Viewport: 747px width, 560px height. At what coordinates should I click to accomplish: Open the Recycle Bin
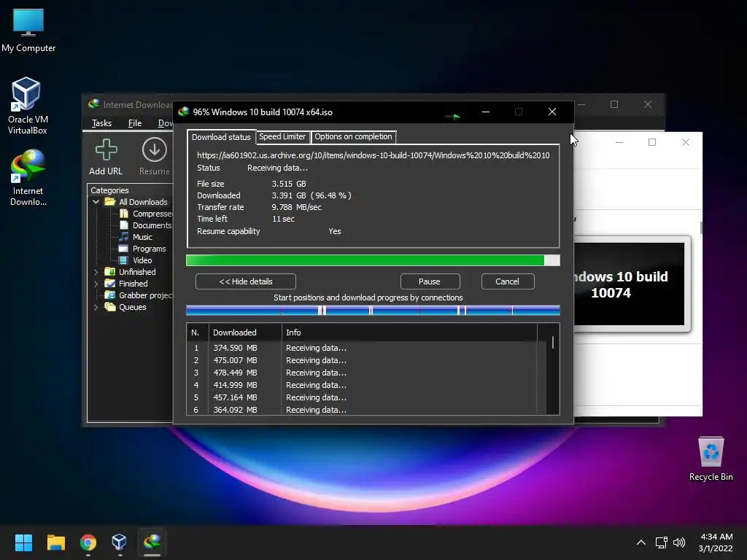711,458
